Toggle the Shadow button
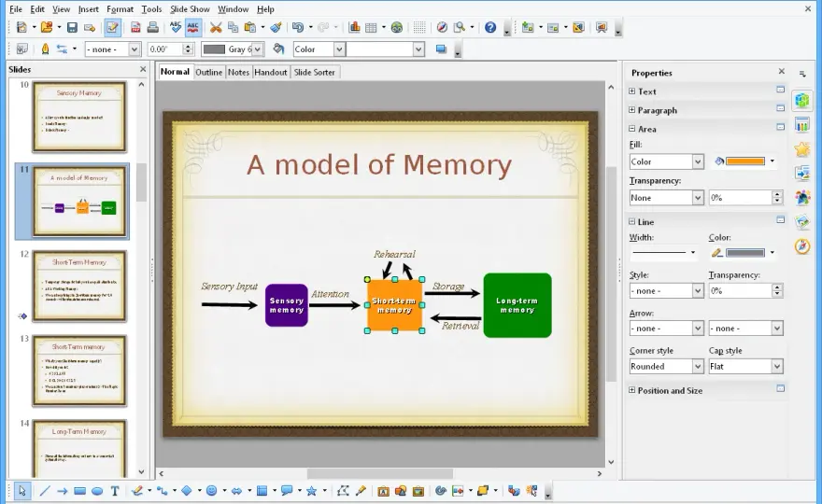The width and height of the screenshot is (822, 504). pyautogui.click(x=441, y=49)
